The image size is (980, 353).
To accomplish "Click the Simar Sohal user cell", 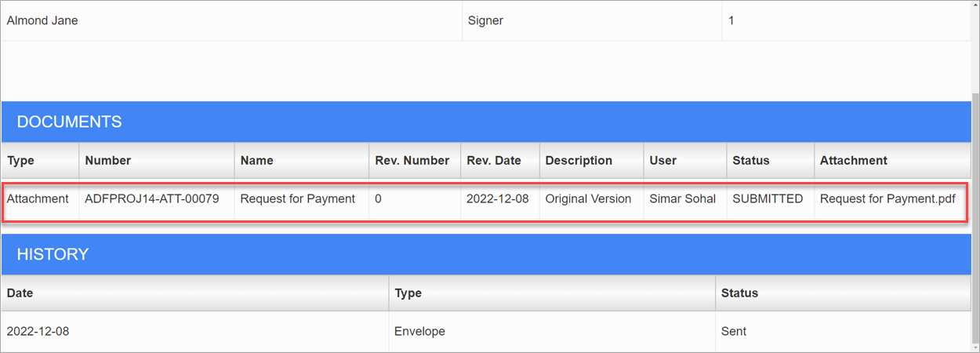I will point(683,199).
